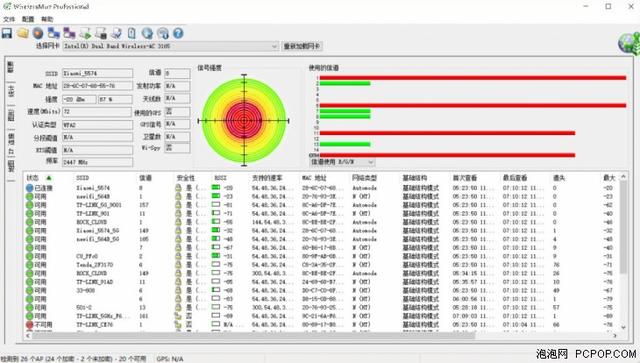Screen dimensions: 640x363
Task: Click green status icon for TP-LINK_901 row
Action: [x=29, y=214]
